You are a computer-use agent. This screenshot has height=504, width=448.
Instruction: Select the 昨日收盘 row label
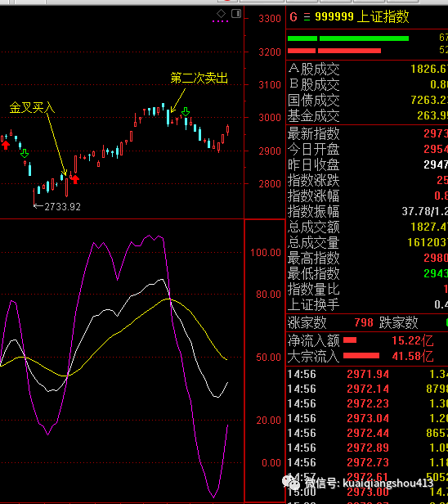point(314,165)
